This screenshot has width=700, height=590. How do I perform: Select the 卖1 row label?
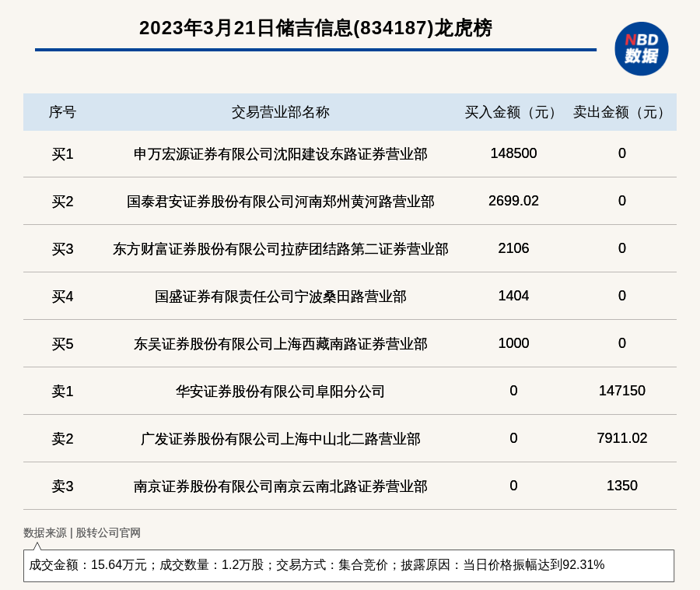pyautogui.click(x=62, y=392)
